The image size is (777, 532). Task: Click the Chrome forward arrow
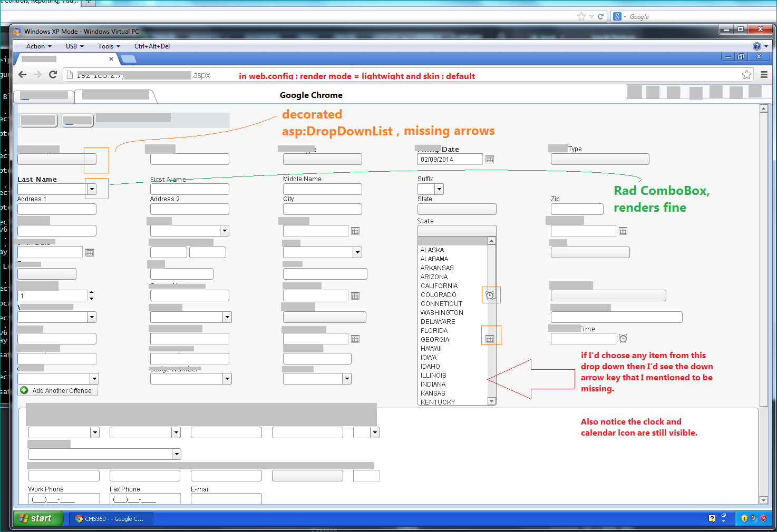(37, 75)
